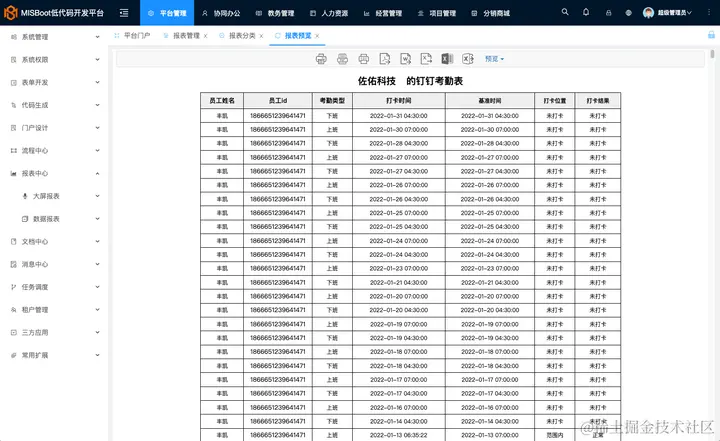The image size is (720, 441).
Task: Expand 大屏报表 submenu
Action: point(55,196)
